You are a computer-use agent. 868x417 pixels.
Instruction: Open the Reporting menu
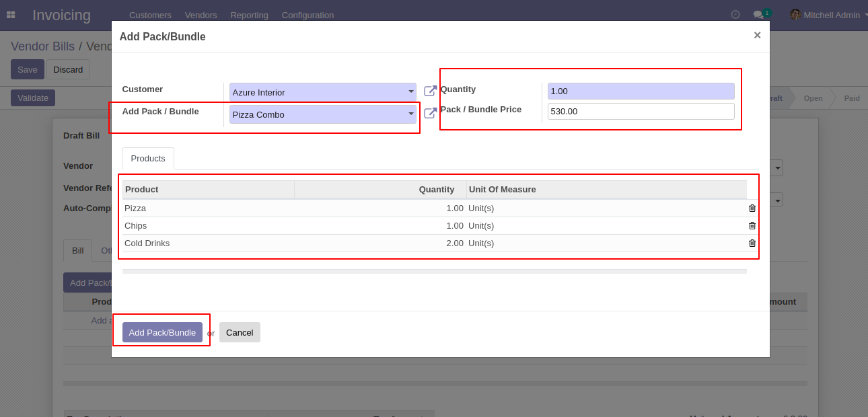click(249, 15)
